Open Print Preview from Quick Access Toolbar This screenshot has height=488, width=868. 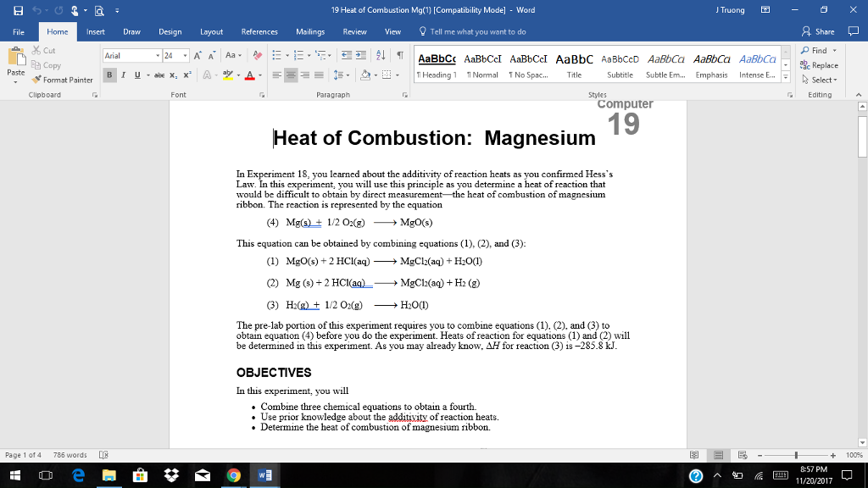(99, 10)
